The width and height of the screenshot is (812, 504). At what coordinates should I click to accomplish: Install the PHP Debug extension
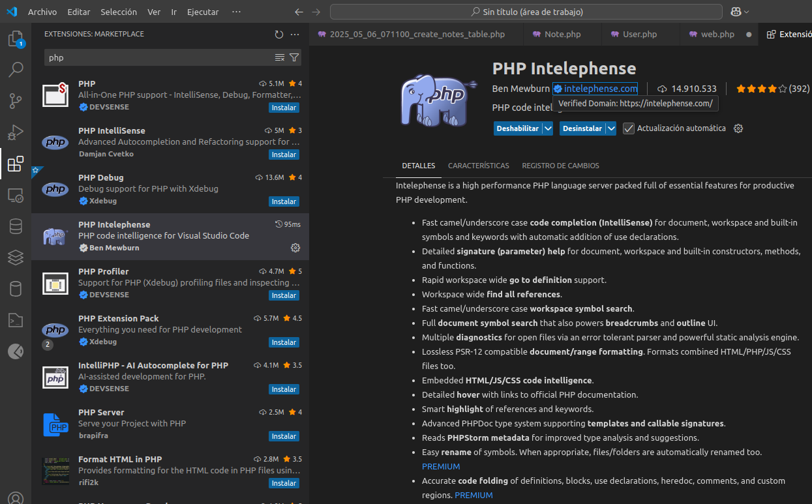click(284, 201)
